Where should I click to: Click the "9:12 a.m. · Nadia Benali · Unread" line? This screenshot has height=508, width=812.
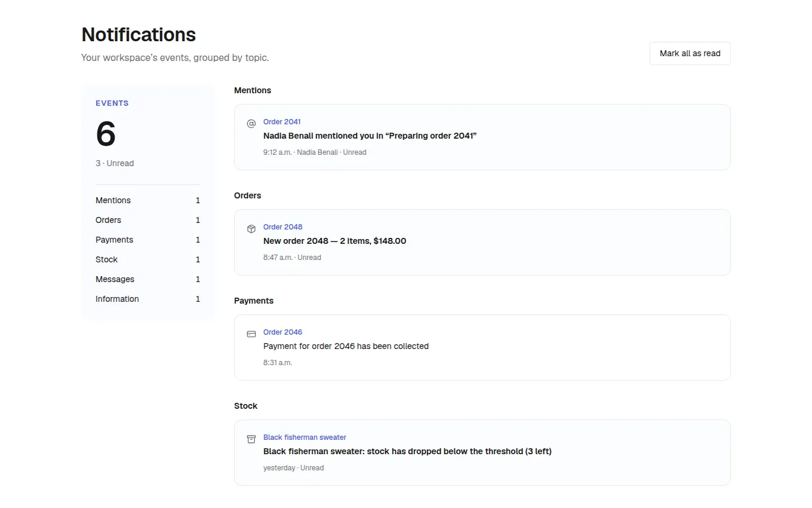pyautogui.click(x=315, y=152)
